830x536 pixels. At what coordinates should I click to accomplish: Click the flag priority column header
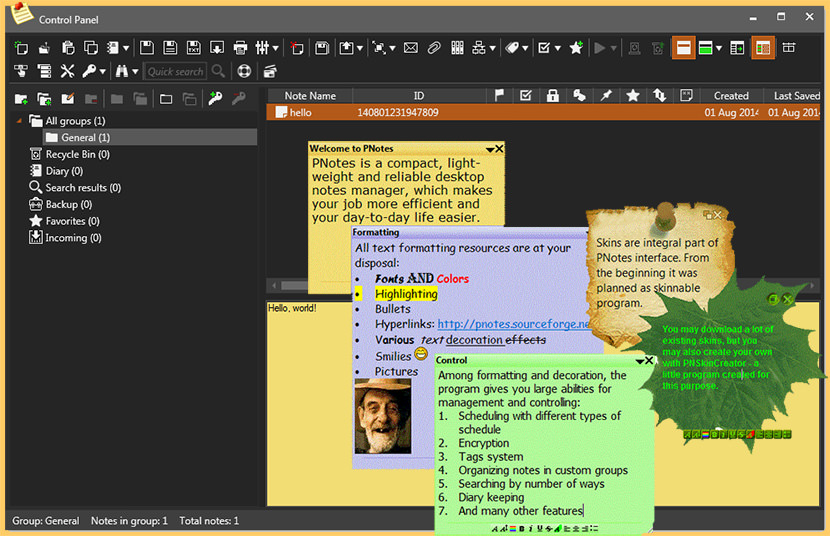pyautogui.click(x=499, y=96)
